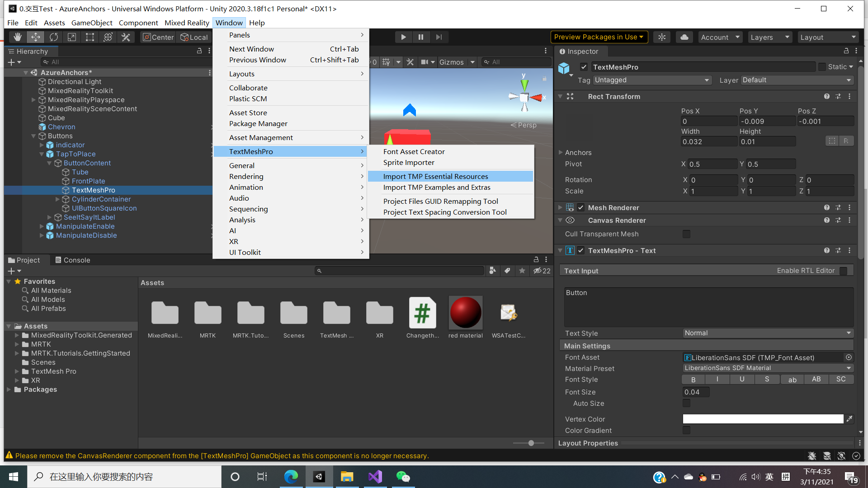The image size is (868, 488).
Task: Choose the Rect Transform tool
Action: [90, 37]
